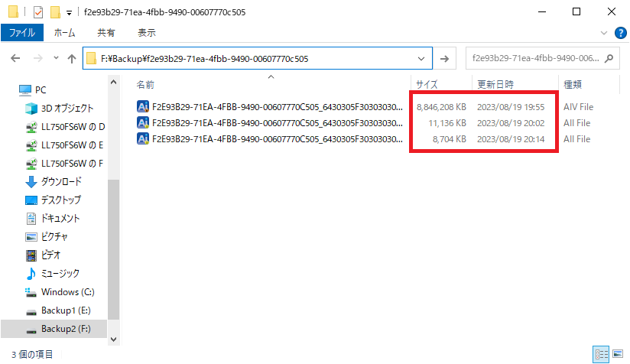630x364 pixels.
Task: Open the 共有 tab
Action: click(106, 33)
